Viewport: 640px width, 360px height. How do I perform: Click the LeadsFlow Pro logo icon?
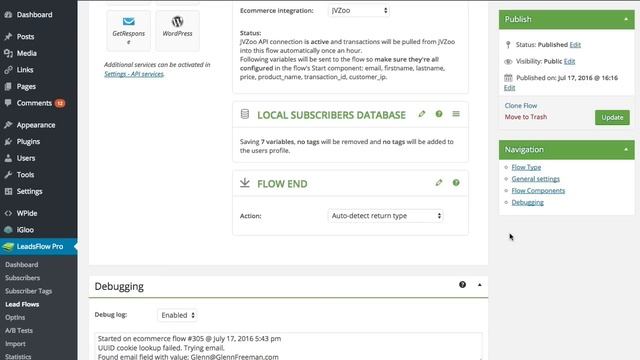(x=8, y=247)
